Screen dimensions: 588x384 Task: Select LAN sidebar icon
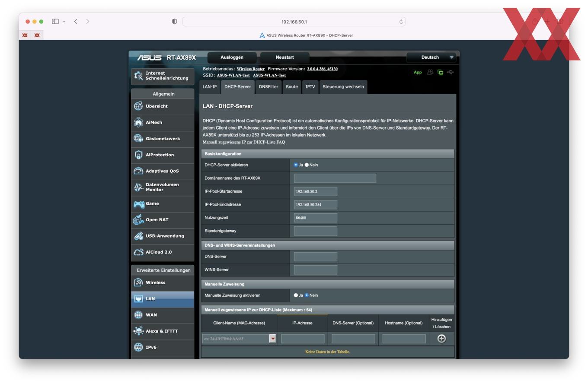(x=138, y=298)
